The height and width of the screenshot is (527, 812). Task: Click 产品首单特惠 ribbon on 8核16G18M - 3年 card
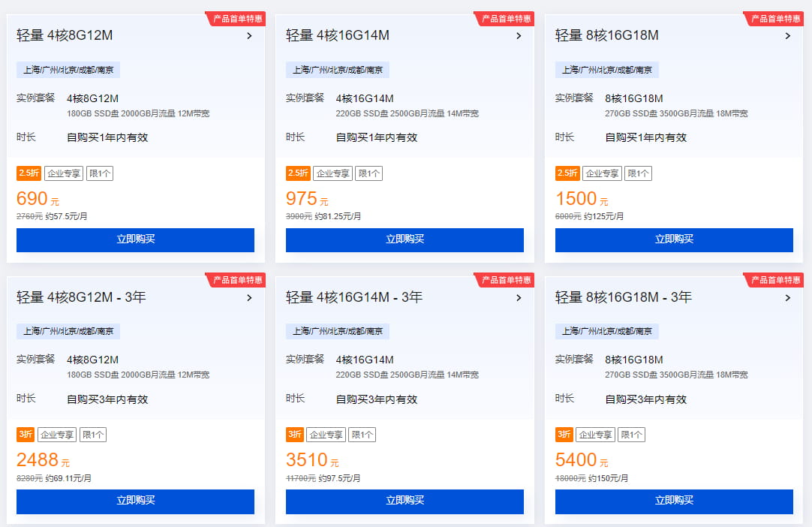coord(774,280)
